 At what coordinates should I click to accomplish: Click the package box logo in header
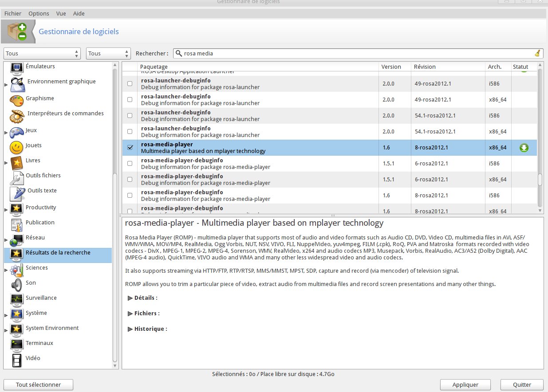click(x=17, y=32)
